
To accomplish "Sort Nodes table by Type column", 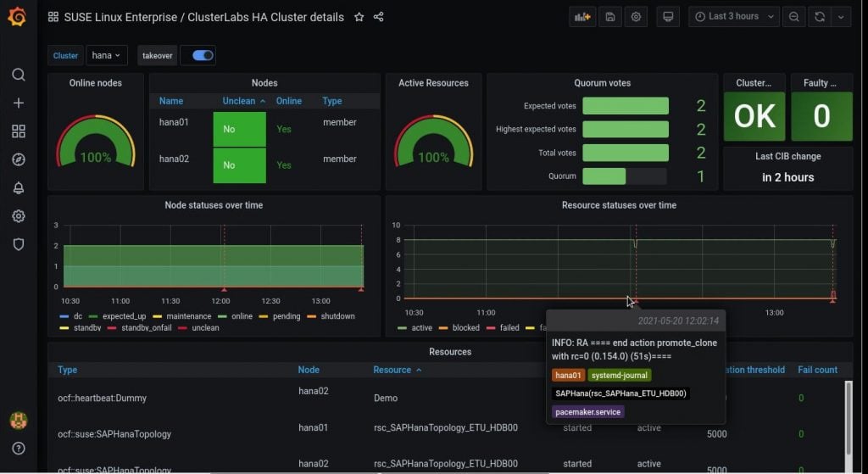I will [x=332, y=101].
